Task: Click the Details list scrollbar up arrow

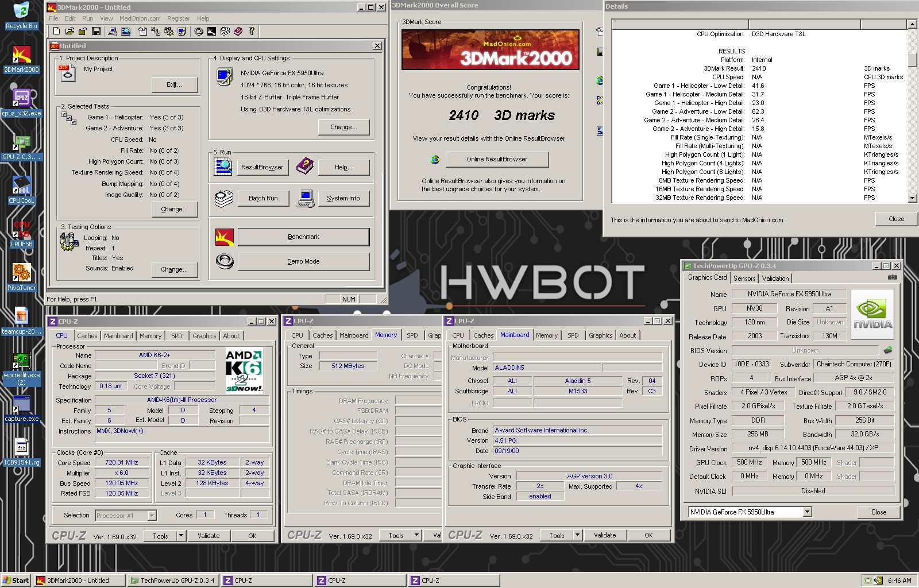Action: pyautogui.click(x=912, y=24)
